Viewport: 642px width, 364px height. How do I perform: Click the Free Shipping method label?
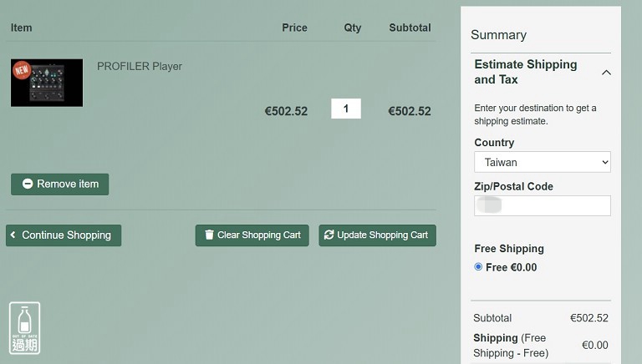[x=509, y=249]
